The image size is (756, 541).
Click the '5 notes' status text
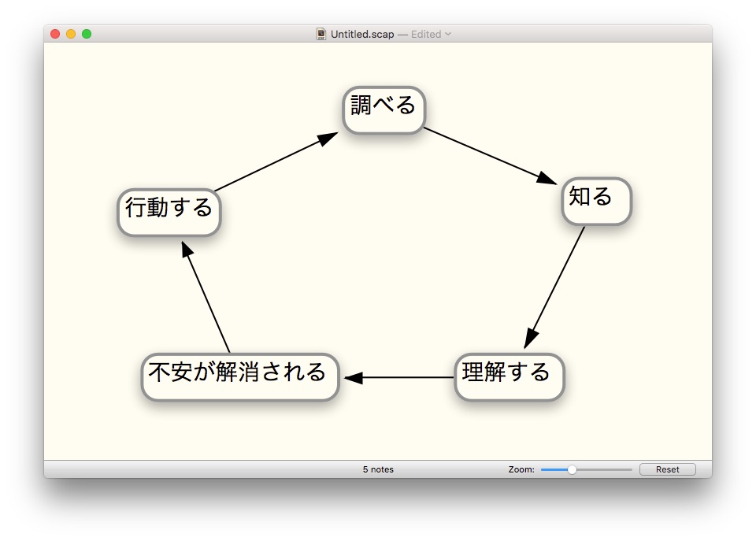coord(378,469)
